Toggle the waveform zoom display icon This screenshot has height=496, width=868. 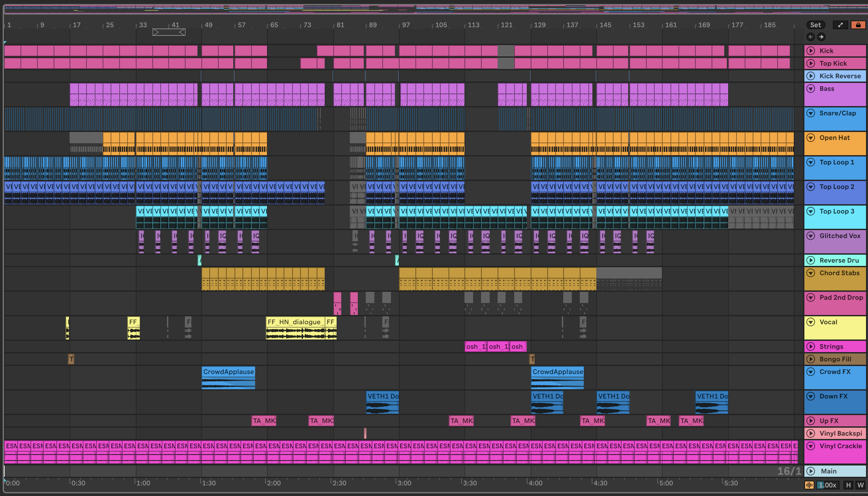tap(809, 485)
